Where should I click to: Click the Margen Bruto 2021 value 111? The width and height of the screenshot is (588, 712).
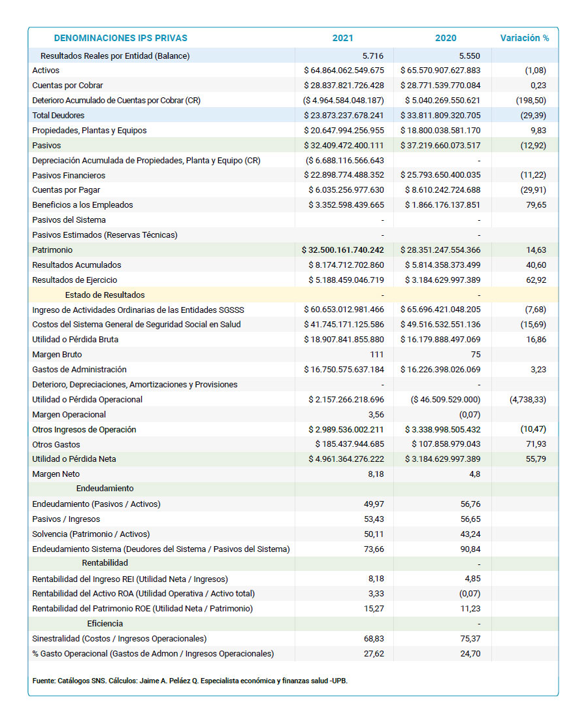pyautogui.click(x=376, y=355)
